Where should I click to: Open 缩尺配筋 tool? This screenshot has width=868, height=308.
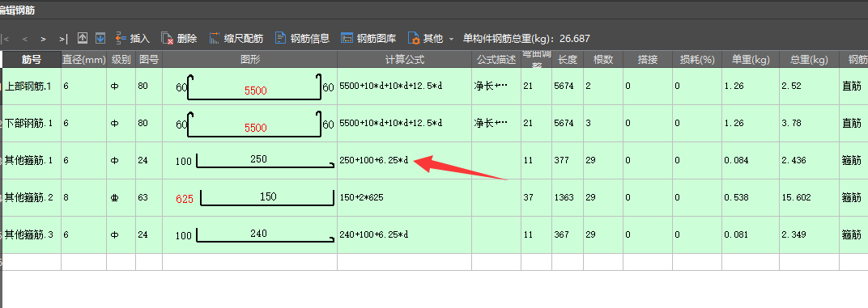(236, 38)
